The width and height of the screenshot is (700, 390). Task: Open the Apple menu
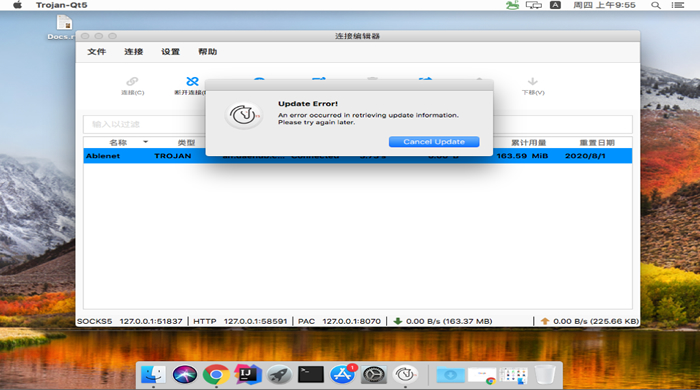point(17,5)
